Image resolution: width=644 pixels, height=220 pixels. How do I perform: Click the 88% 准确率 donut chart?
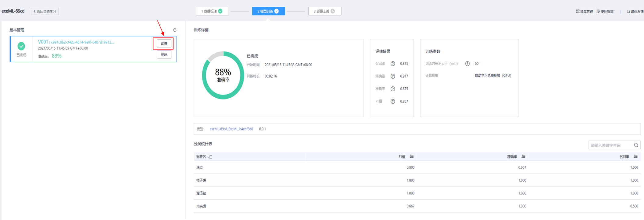223,75
